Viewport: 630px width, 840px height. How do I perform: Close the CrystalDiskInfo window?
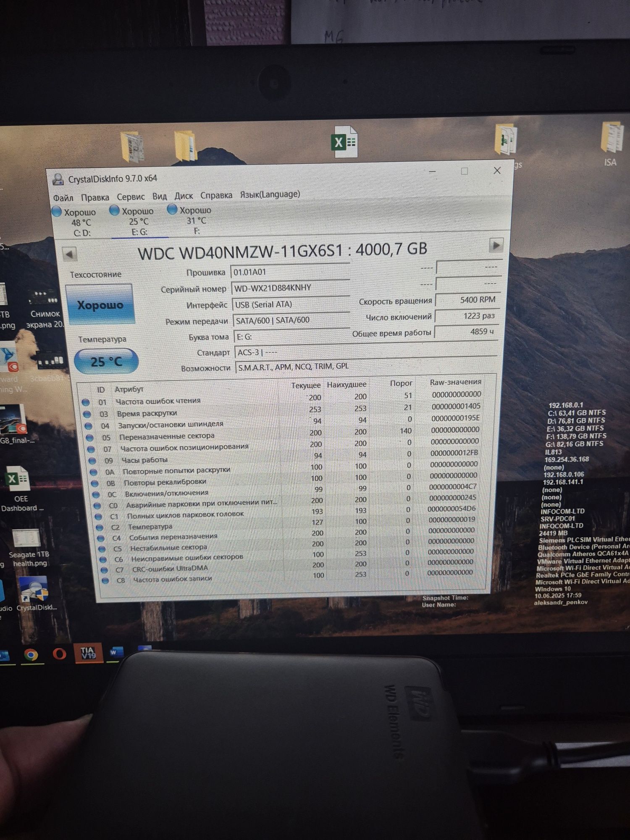[x=497, y=171]
